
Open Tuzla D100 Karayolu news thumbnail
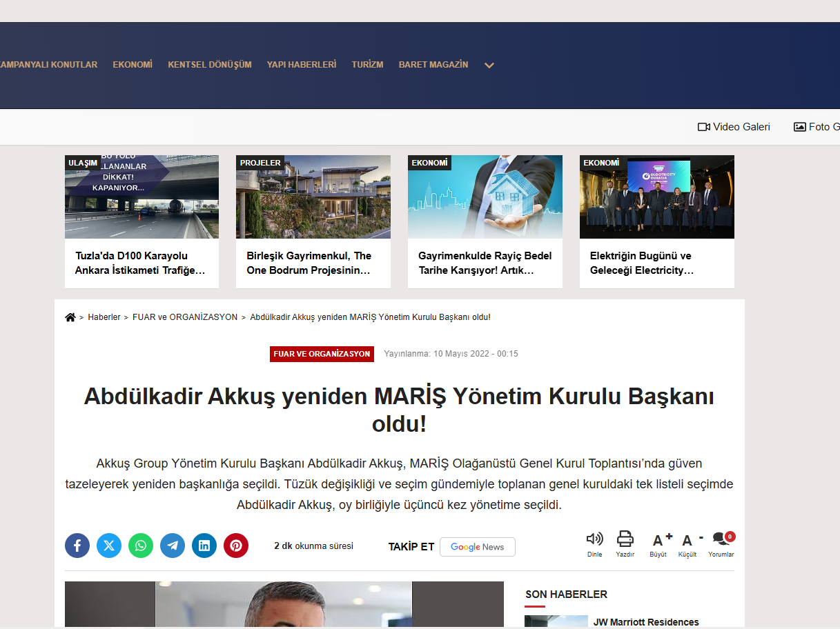click(141, 197)
